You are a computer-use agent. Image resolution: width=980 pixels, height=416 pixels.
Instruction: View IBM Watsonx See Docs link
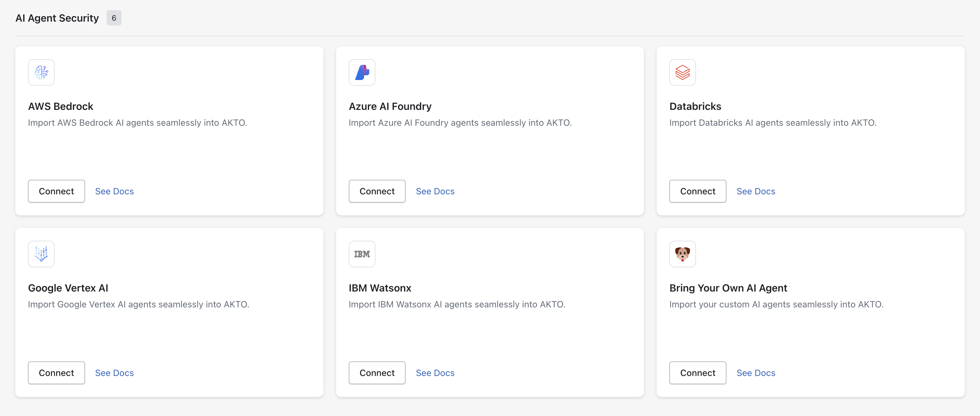point(435,372)
